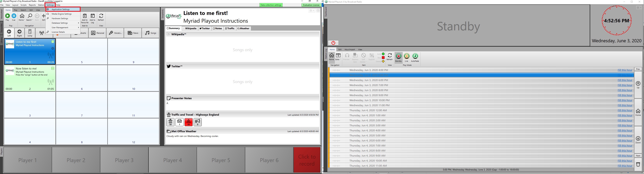
Task: Click the trash bin icon in log
Action: tap(638, 164)
